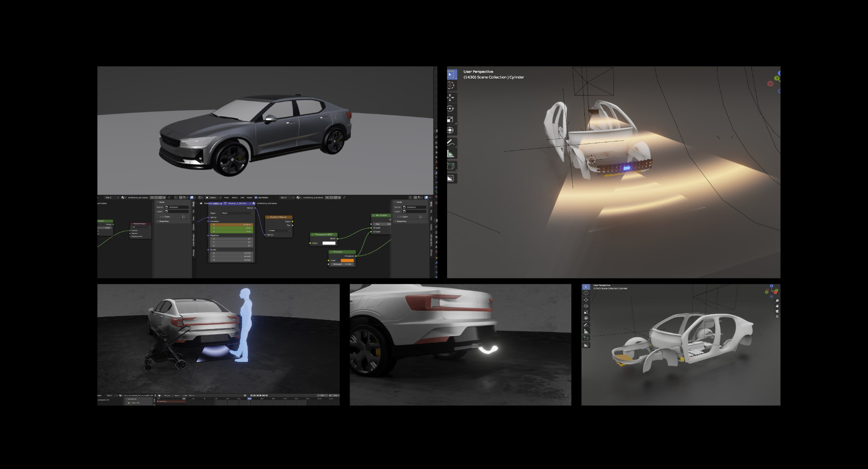The image size is (868, 469).
Task: Unlink material with the X icon in left node editor header
Action: pos(164,197)
